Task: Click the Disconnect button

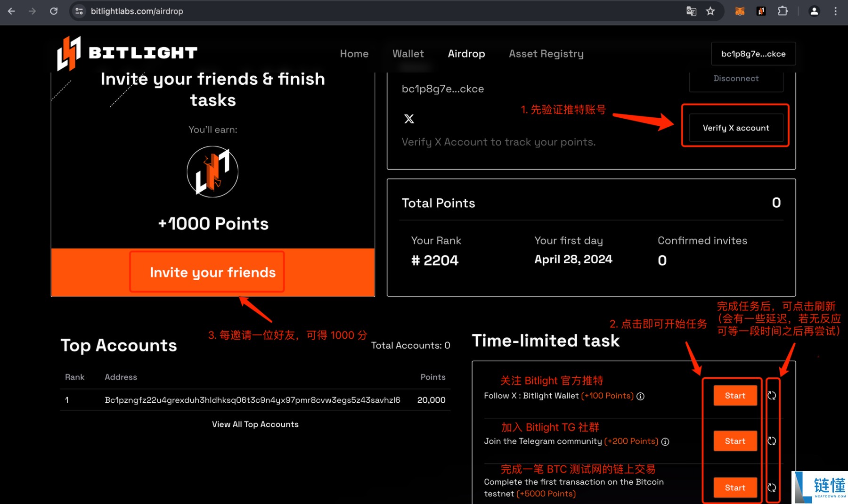Action: 736,79
